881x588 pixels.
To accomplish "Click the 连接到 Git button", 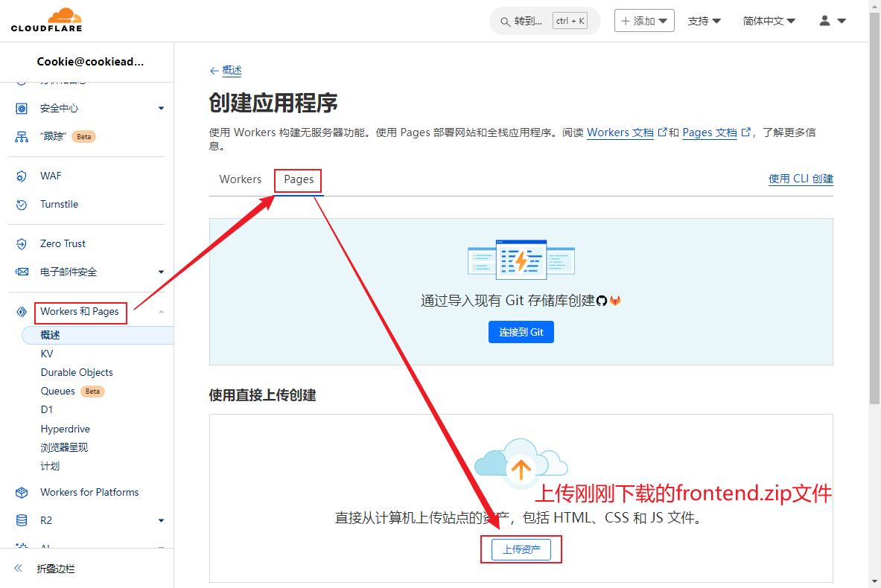I will [x=521, y=332].
